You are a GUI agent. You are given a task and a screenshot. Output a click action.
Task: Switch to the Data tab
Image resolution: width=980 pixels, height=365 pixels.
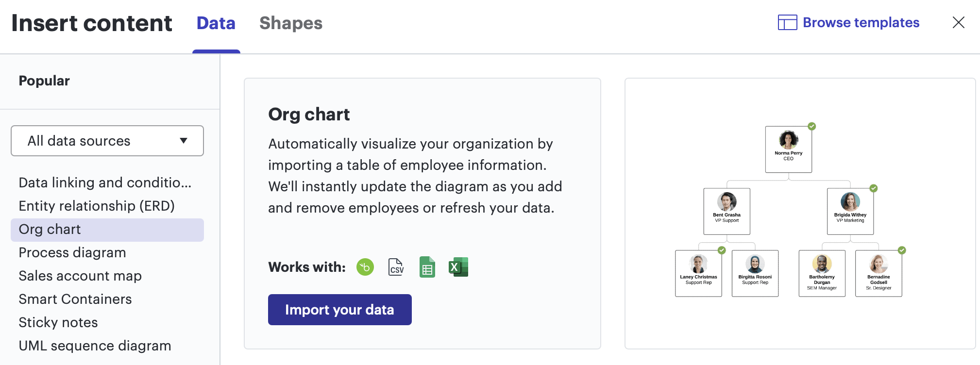point(216,23)
